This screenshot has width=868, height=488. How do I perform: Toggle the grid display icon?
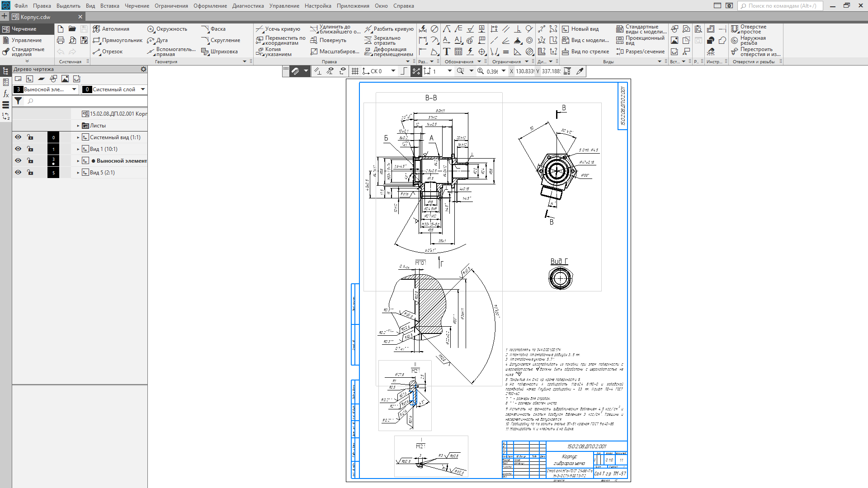tap(355, 71)
